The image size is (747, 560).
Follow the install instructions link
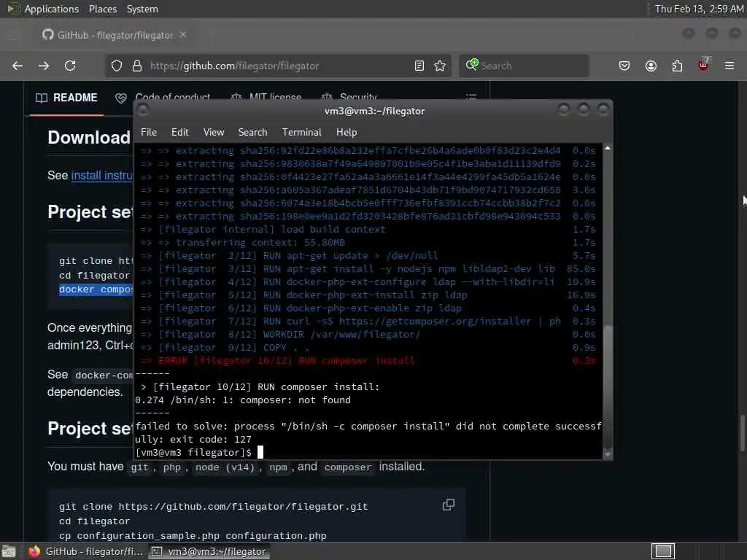[102, 175]
